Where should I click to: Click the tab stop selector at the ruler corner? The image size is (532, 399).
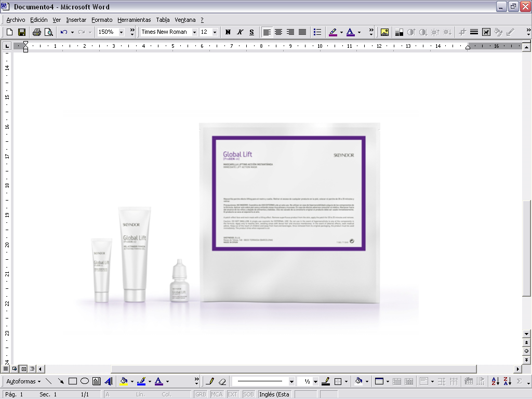pyautogui.click(x=7, y=46)
